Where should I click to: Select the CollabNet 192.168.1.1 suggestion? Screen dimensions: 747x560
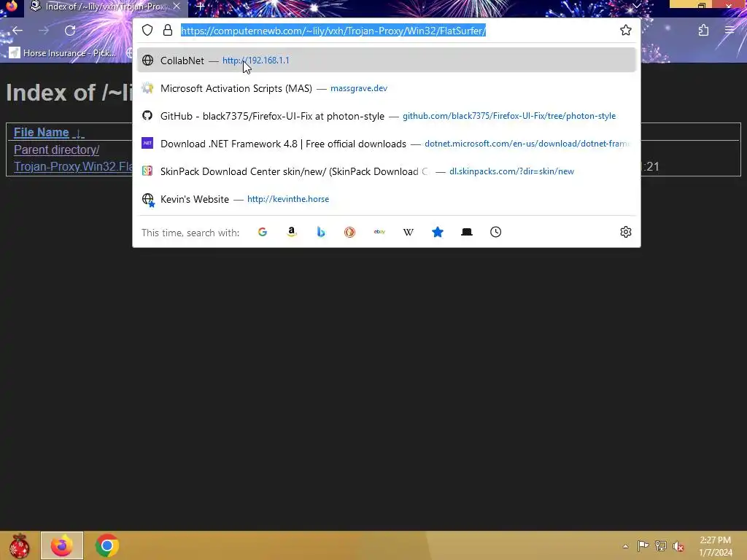386,61
